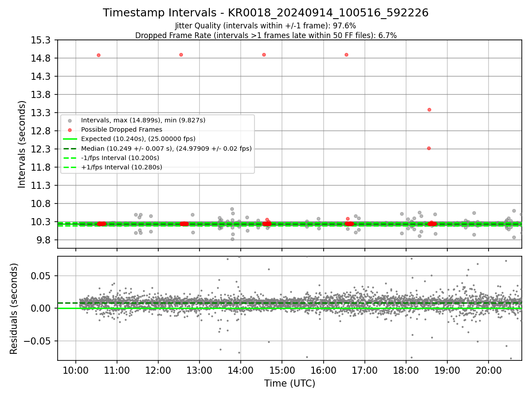Select the 'Jitter Quality' subtitle line showing 97.6%
This screenshot has height=399, width=532.
pyautogui.click(x=266, y=26)
